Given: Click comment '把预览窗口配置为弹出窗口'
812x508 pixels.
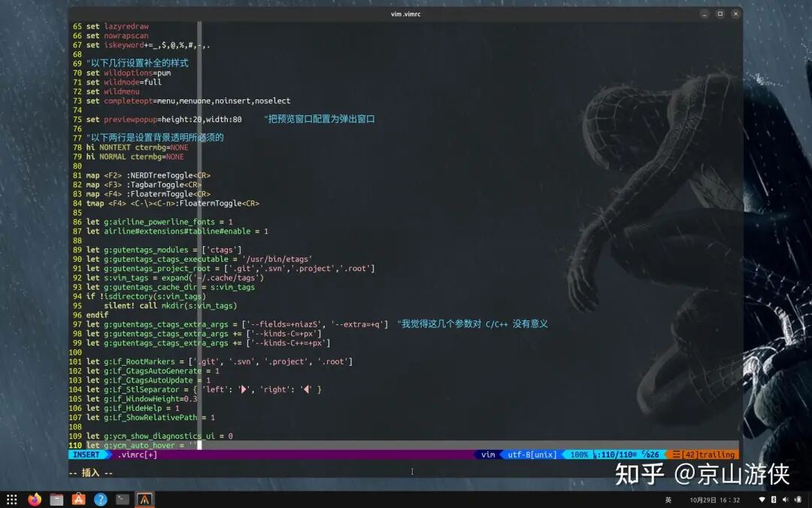Looking at the screenshot, I should point(321,119).
